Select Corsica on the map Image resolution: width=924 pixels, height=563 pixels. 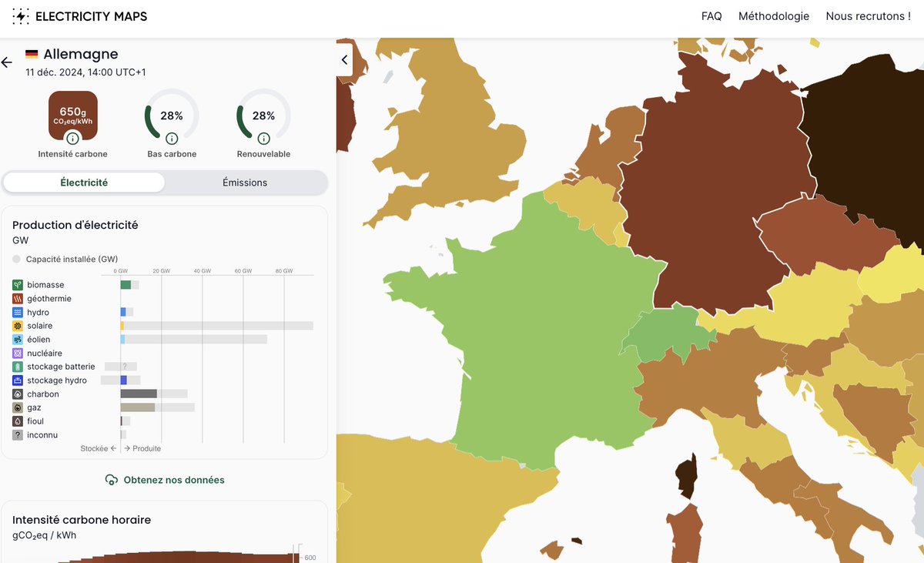click(686, 478)
